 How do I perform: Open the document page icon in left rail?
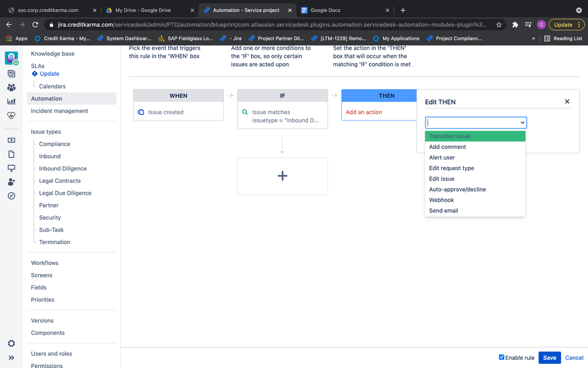[11, 154]
